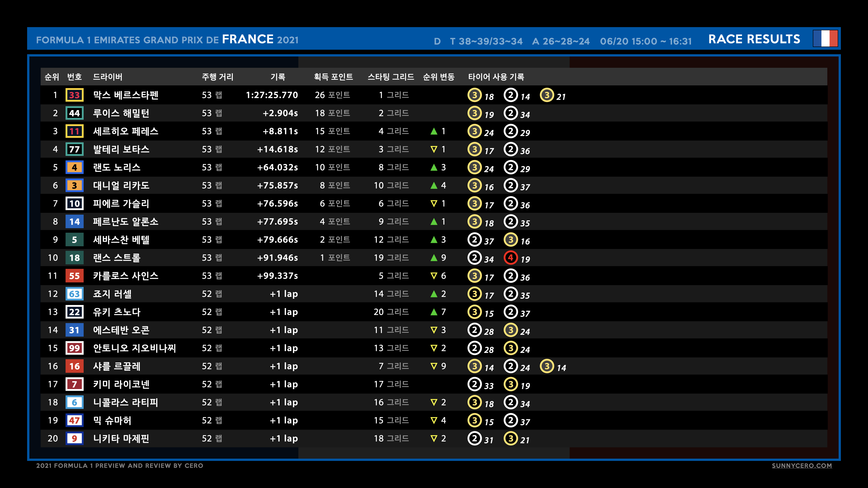The image size is (868, 488).
Task: Click the date 06/20 15:00 ~ 16:31
Action: coord(646,41)
